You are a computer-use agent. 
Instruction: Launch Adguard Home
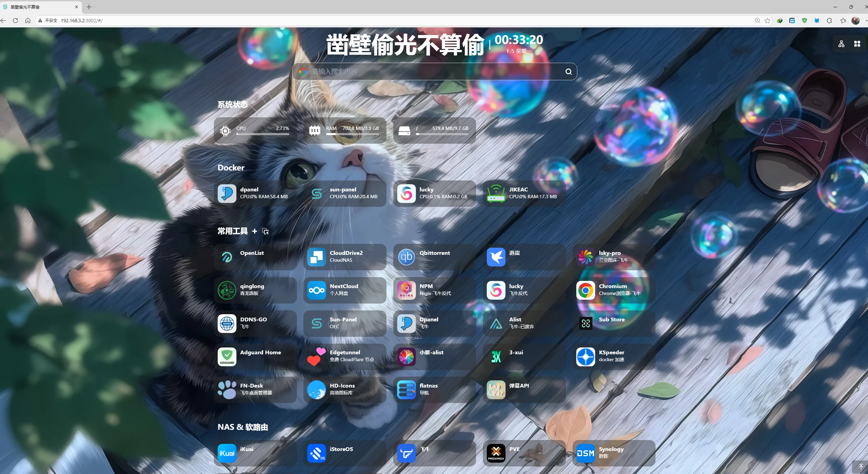click(x=227, y=357)
